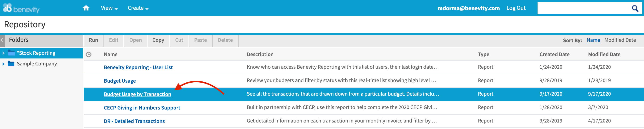Click the Benevity logo
This screenshot has width=644, height=129.
[21, 8]
